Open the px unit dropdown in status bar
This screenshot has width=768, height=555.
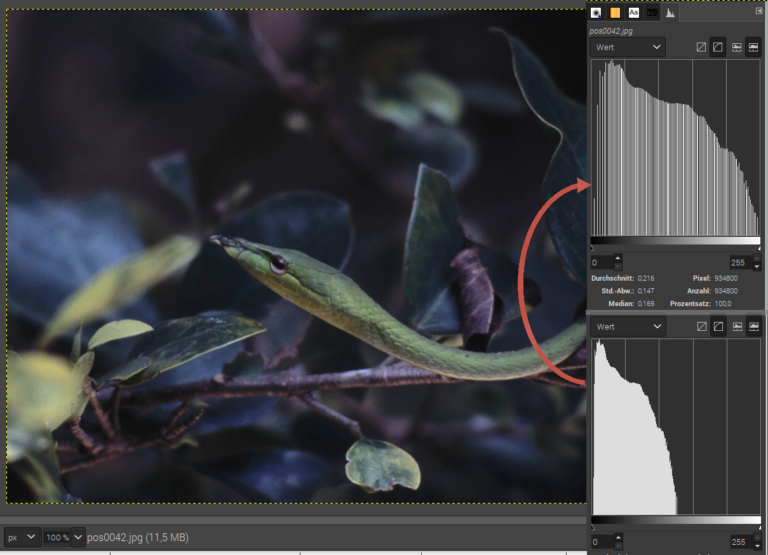pos(22,537)
